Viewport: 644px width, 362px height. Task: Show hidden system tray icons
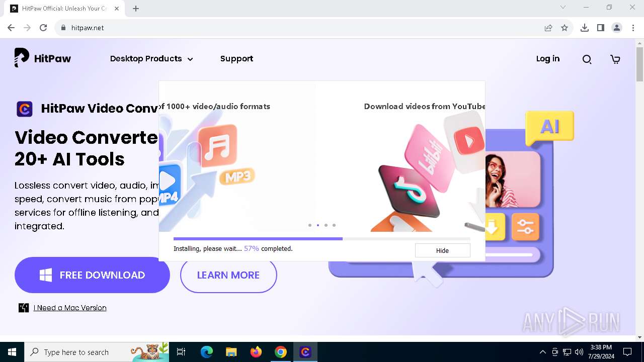(x=542, y=352)
